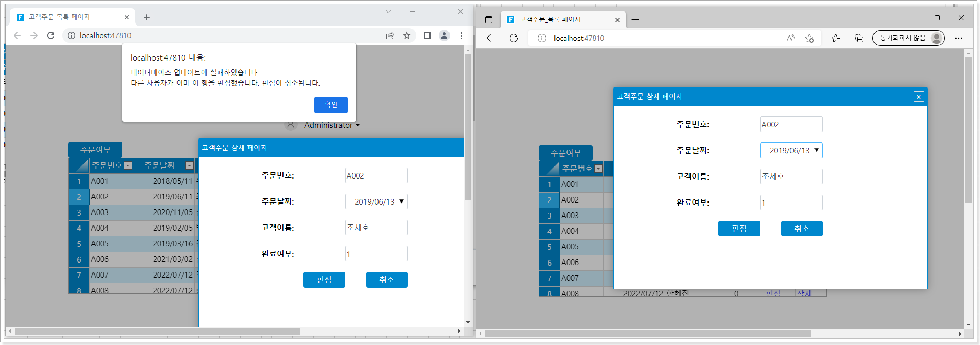Toggle the Chrome side panel icon

[427, 35]
